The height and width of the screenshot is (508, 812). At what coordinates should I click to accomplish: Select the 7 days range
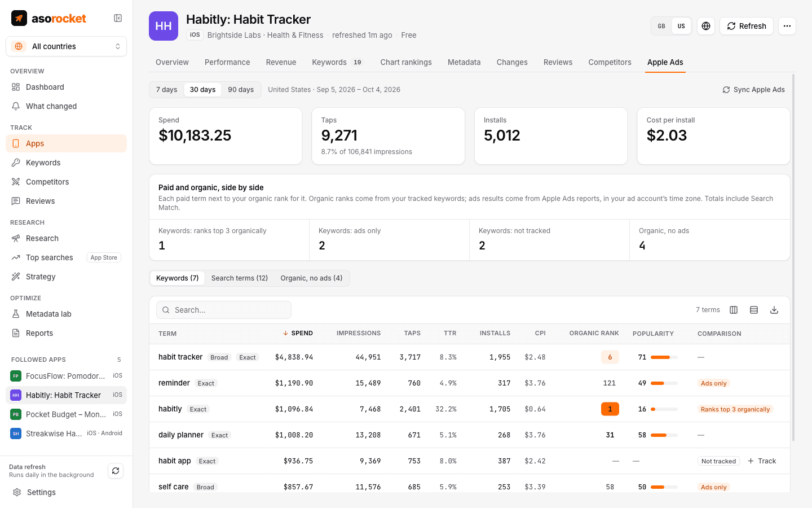pyautogui.click(x=167, y=90)
